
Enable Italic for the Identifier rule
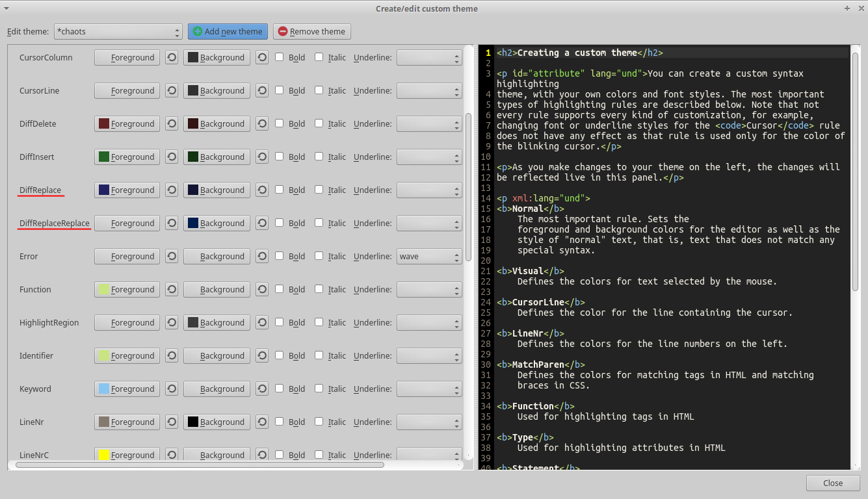(319, 355)
